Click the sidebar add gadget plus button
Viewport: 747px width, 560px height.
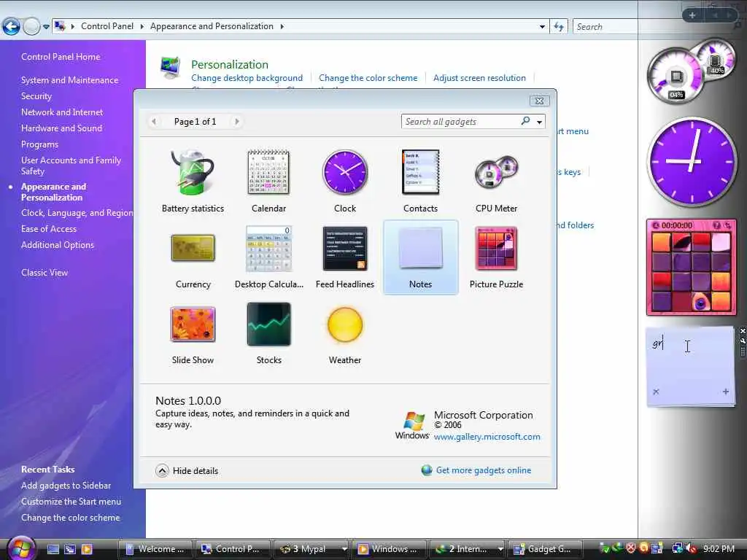(x=692, y=15)
